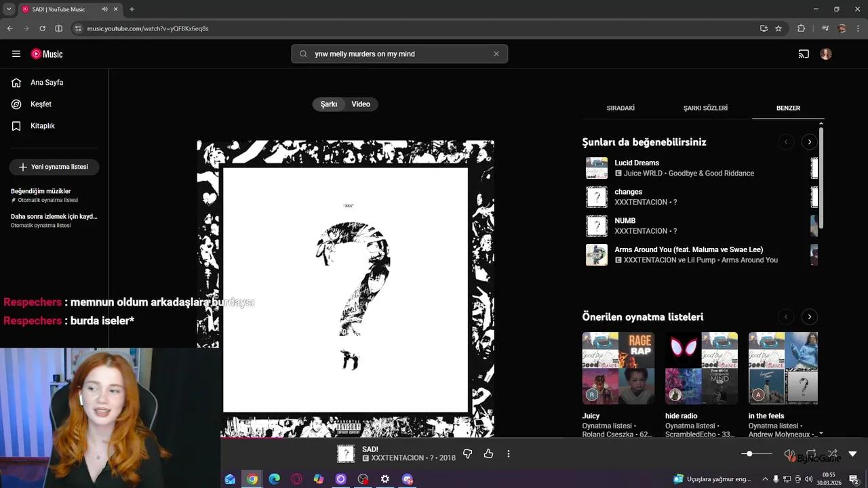Click the right panel scrollbar
Image resolution: width=868 pixels, height=488 pixels.
[x=821, y=176]
